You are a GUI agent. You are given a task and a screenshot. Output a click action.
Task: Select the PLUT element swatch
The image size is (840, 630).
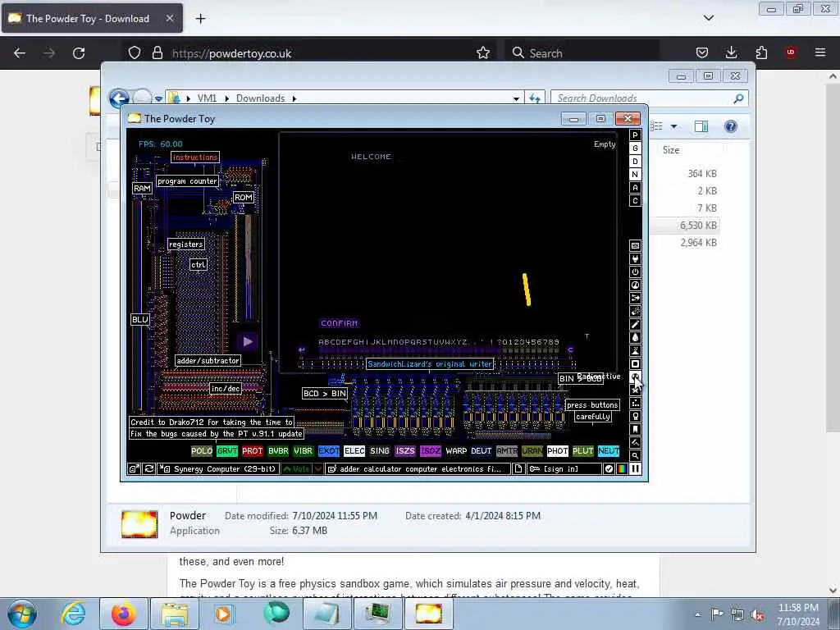click(583, 451)
